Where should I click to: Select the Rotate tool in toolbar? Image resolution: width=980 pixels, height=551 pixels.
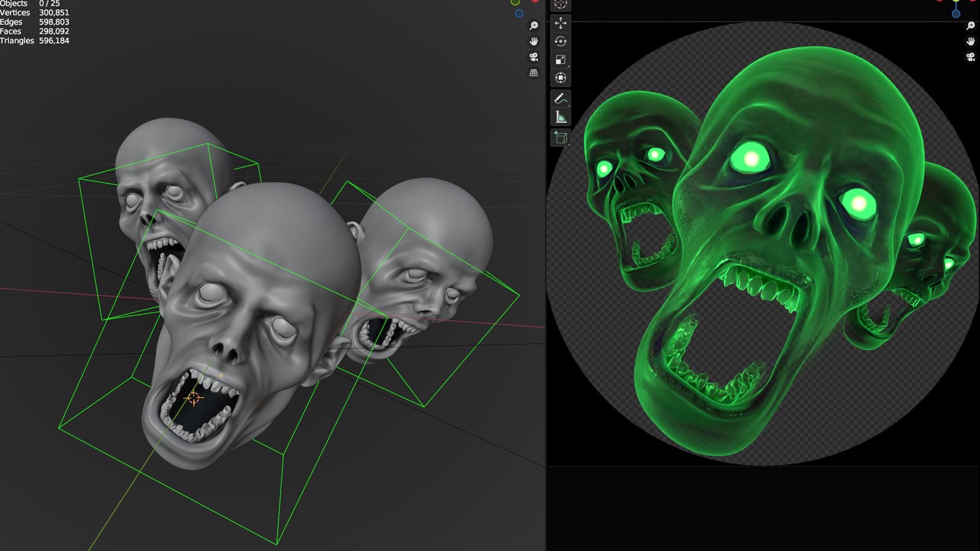(560, 41)
